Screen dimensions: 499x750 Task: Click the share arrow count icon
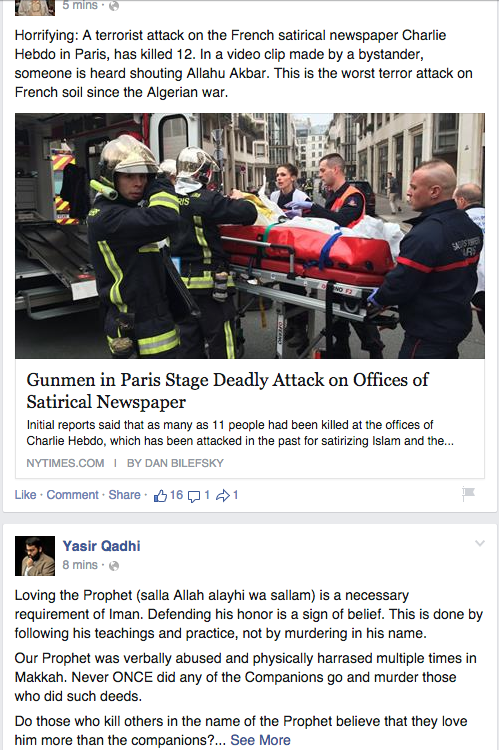pos(223,496)
